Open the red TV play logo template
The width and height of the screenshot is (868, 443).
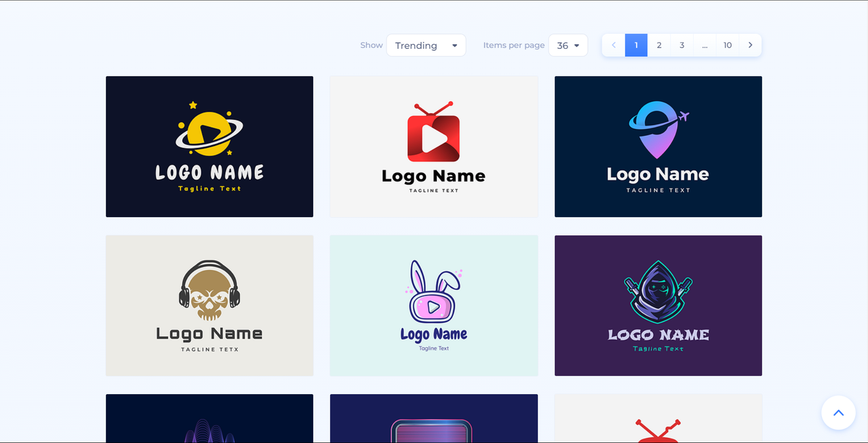coord(434,147)
